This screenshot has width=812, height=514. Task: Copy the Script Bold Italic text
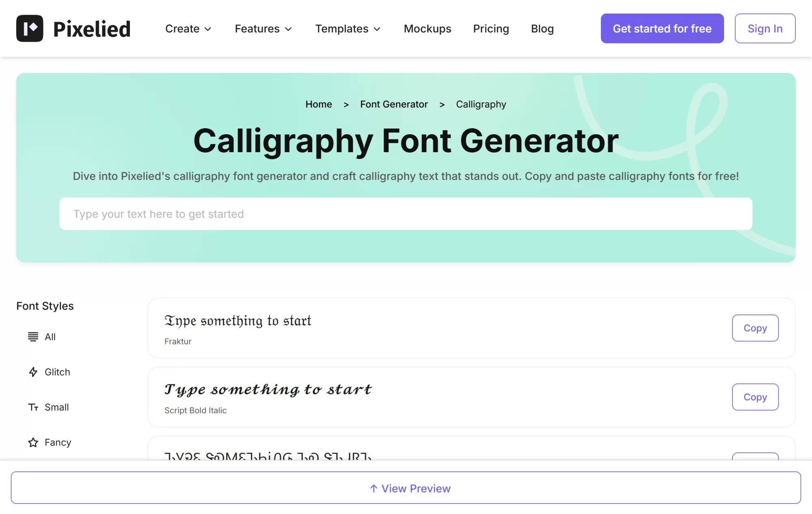(x=755, y=397)
